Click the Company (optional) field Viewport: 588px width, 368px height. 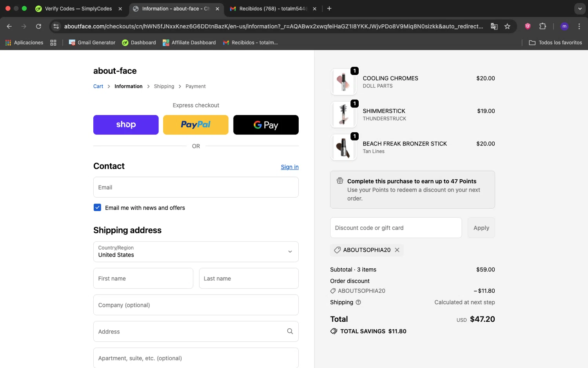[x=196, y=305]
